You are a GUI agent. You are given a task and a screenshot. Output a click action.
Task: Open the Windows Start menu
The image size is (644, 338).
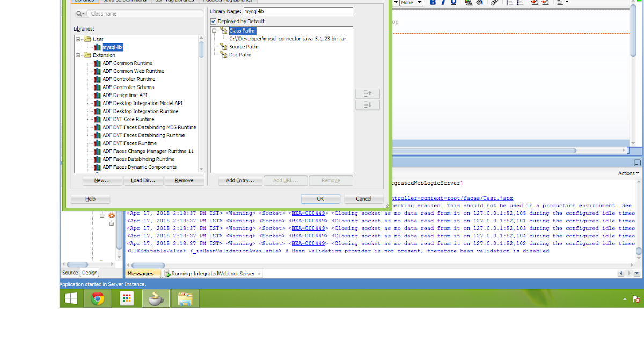coord(71,299)
